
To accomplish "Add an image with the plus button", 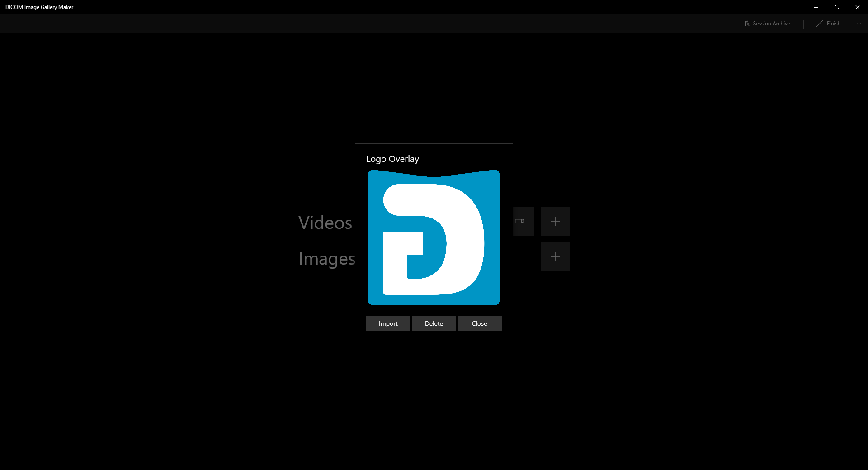I will (x=555, y=257).
